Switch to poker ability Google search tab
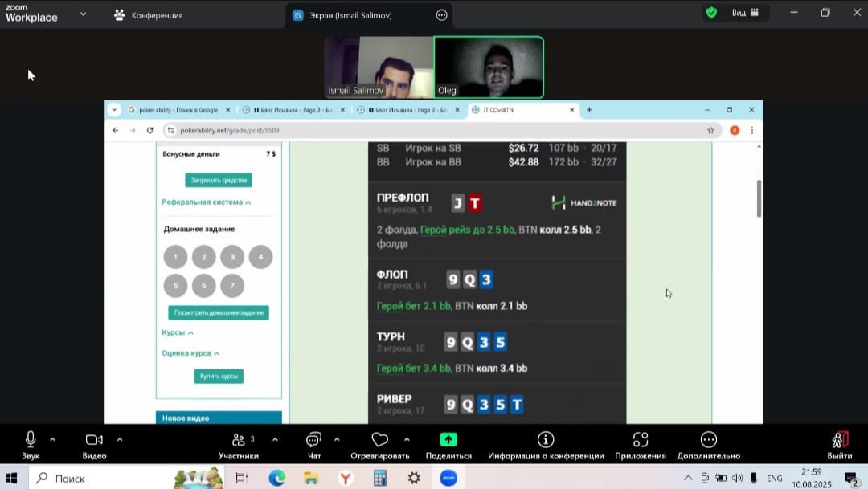The height and width of the screenshot is (489, 868). (178, 110)
